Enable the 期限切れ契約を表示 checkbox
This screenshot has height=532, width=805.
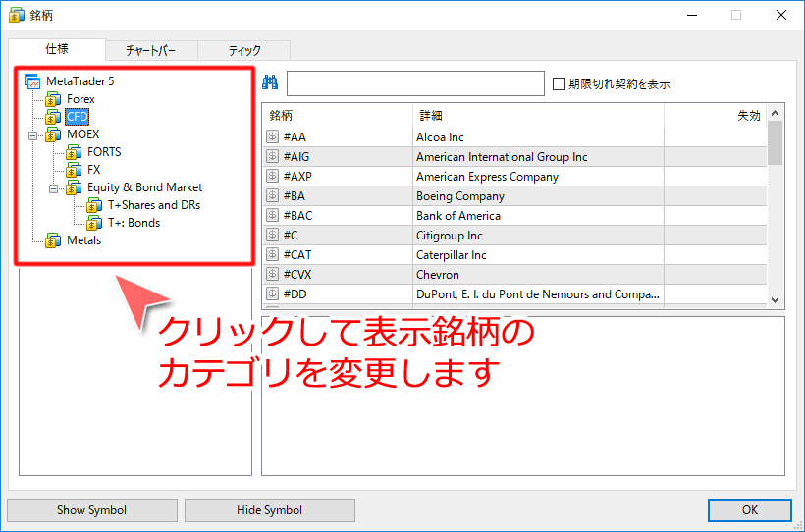tap(560, 83)
